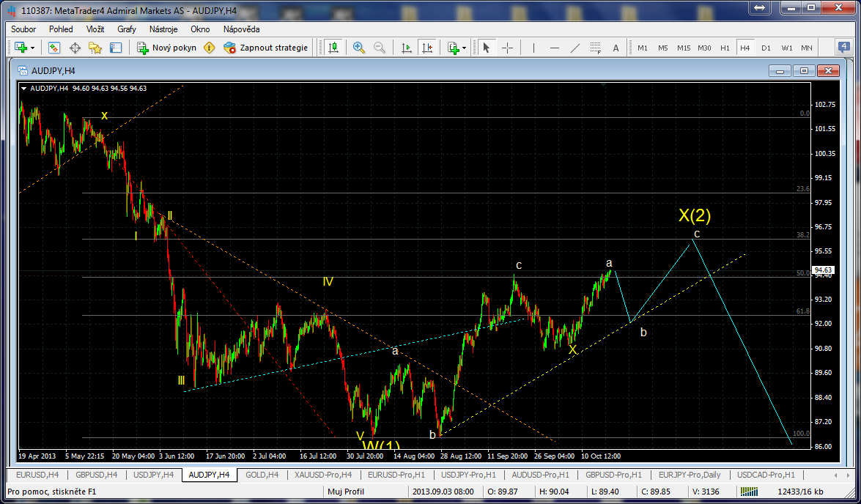Click the text label 'A' tool

616,48
